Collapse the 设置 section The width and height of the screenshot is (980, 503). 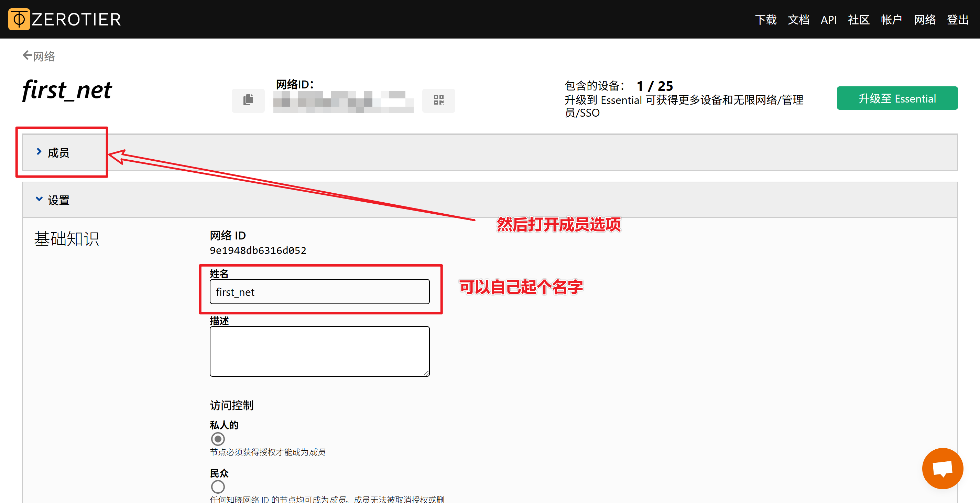[490, 200]
